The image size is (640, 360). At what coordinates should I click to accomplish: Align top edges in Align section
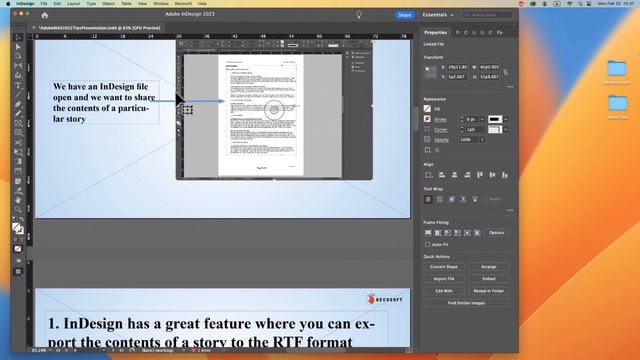tap(480, 175)
